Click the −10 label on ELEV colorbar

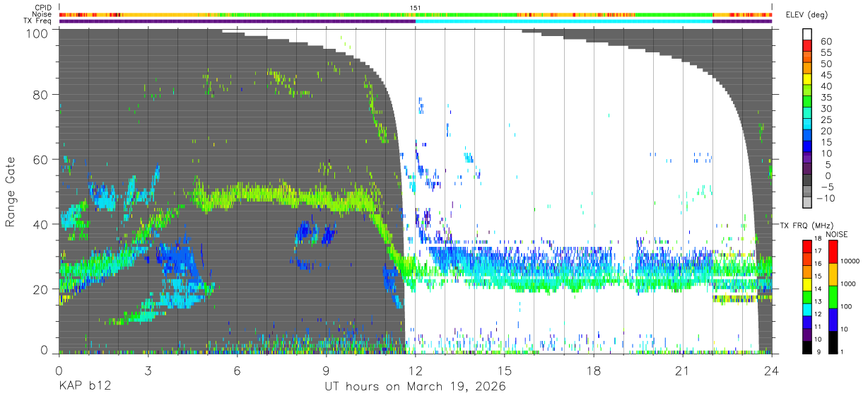tap(827, 199)
